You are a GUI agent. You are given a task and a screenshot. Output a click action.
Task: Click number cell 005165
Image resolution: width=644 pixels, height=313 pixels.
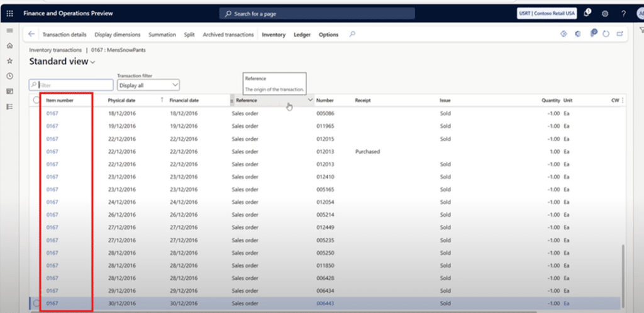(325, 190)
